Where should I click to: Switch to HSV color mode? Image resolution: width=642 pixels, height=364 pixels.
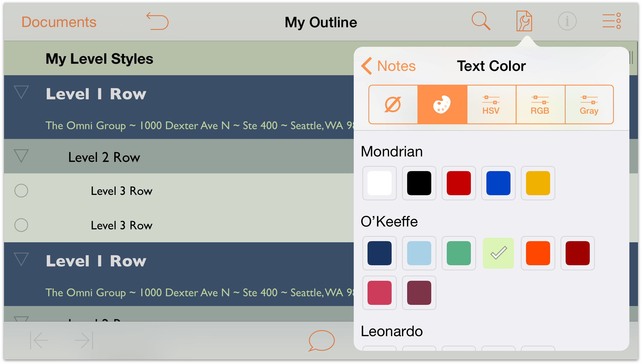491,104
